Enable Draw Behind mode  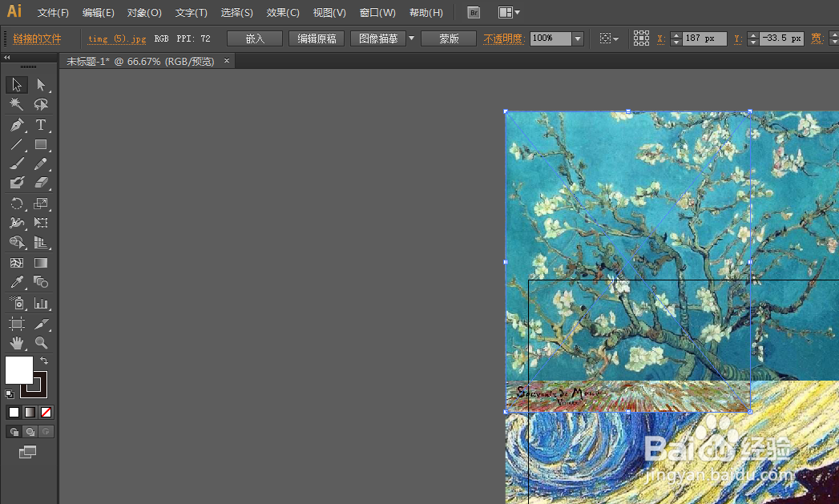(30, 432)
